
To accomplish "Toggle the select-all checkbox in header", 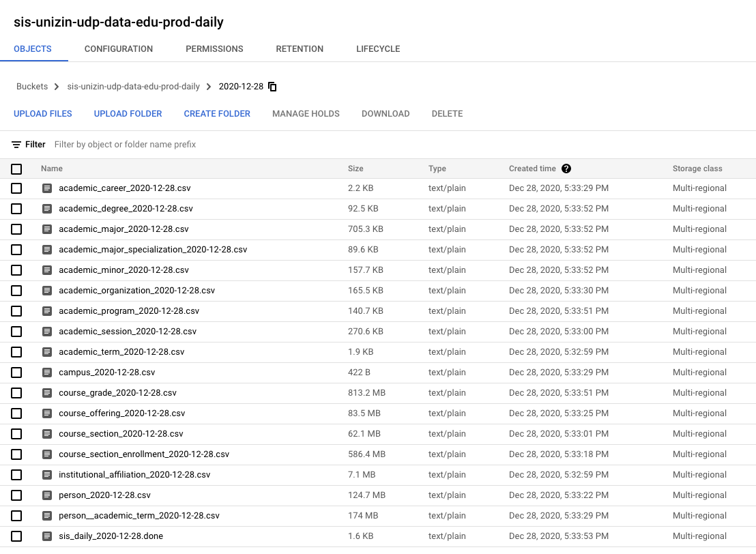I will point(16,169).
